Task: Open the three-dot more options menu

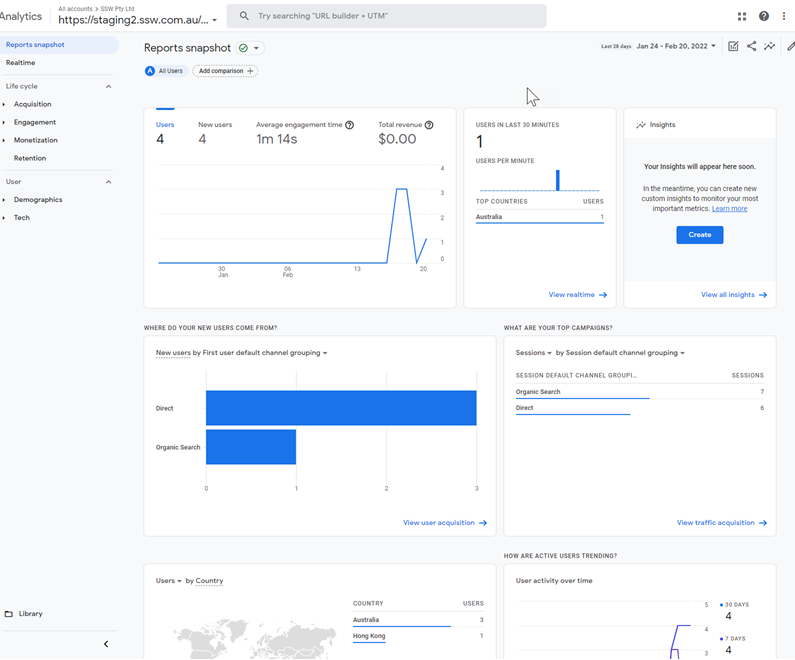Action: click(785, 16)
